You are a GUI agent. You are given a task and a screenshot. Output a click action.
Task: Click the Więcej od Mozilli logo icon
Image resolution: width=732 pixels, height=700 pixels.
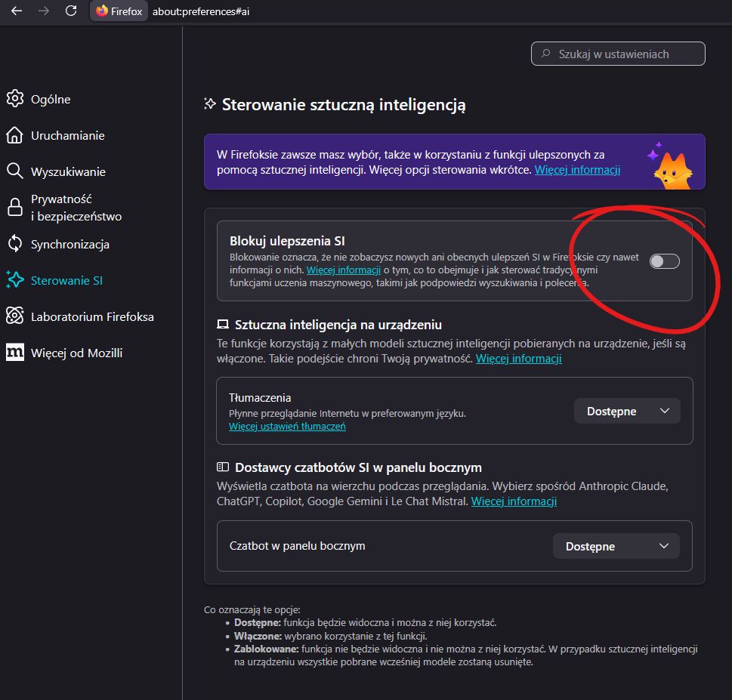(15, 353)
